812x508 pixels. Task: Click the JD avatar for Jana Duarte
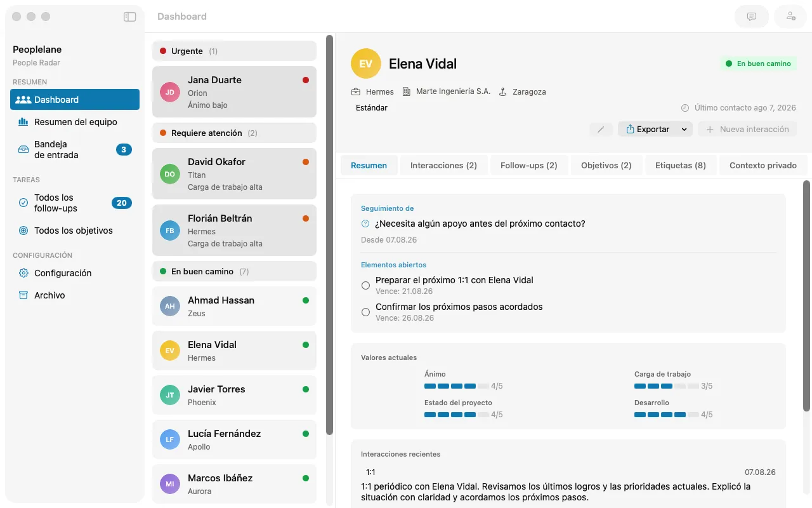170,92
